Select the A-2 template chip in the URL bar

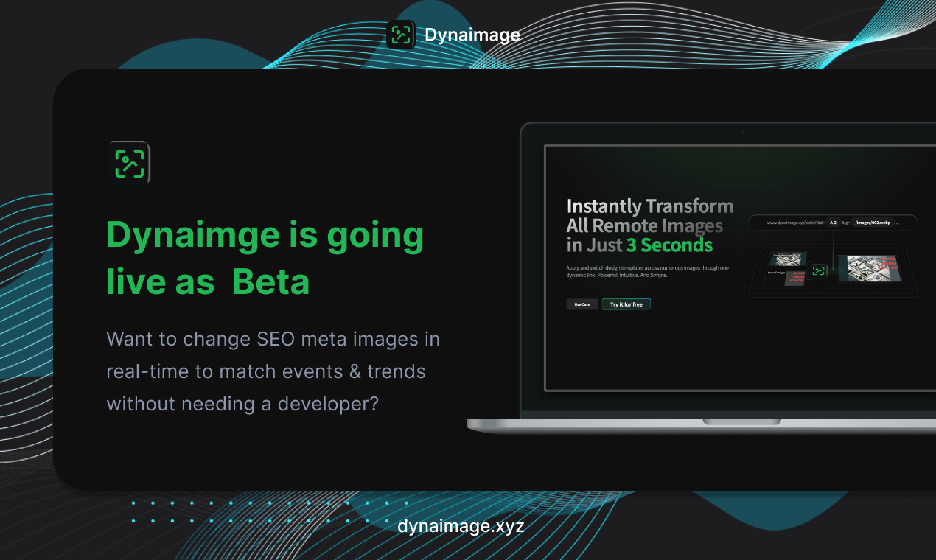834,223
